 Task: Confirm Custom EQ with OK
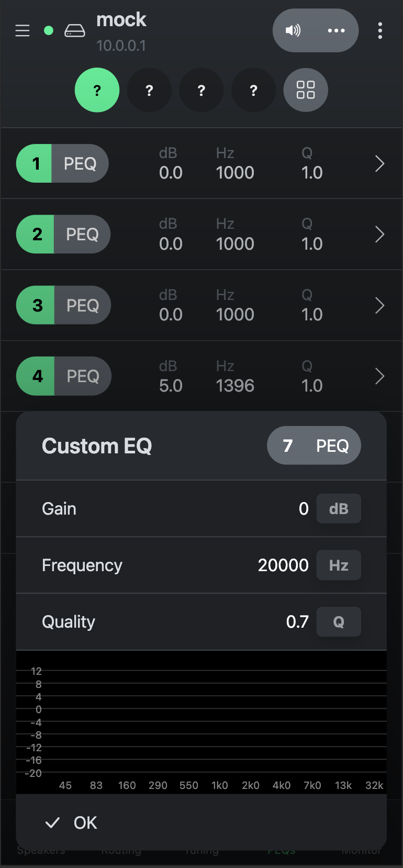click(x=72, y=822)
